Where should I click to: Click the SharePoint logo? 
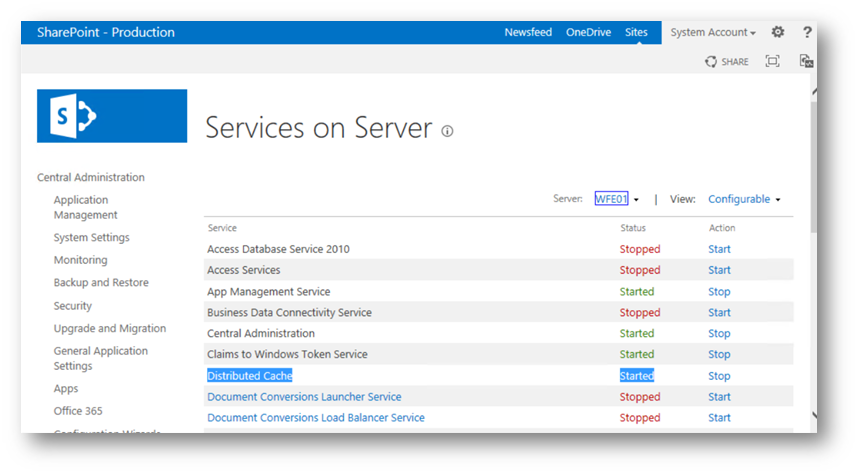coord(112,116)
